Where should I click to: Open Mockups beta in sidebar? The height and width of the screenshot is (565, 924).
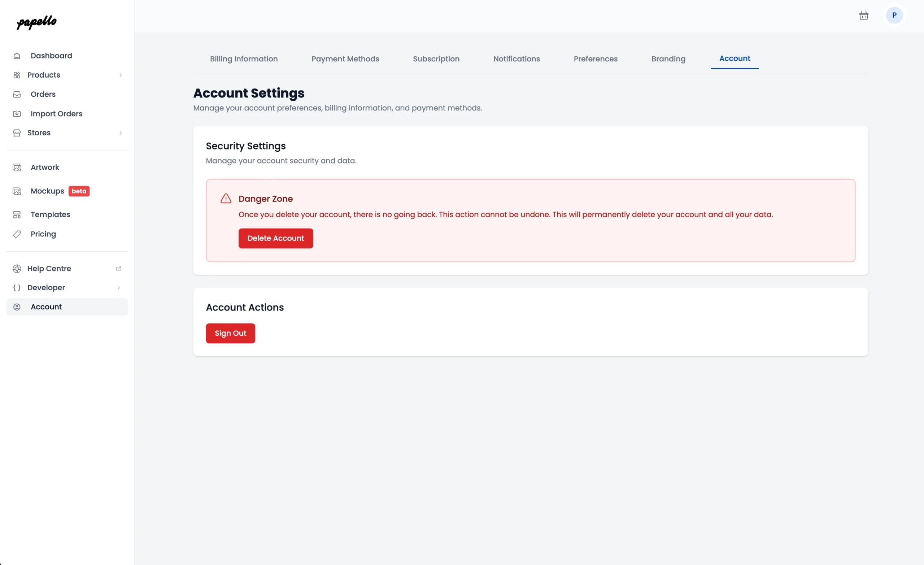(48, 191)
